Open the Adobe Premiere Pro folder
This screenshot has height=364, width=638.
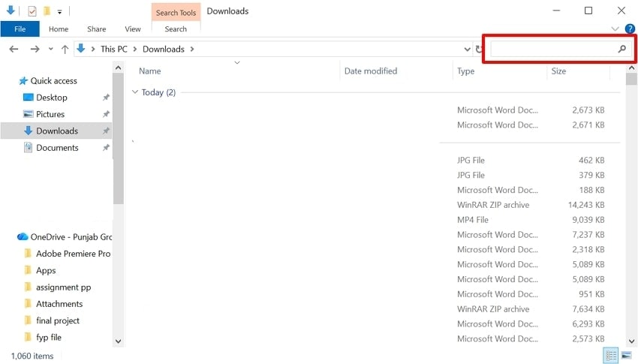click(74, 254)
